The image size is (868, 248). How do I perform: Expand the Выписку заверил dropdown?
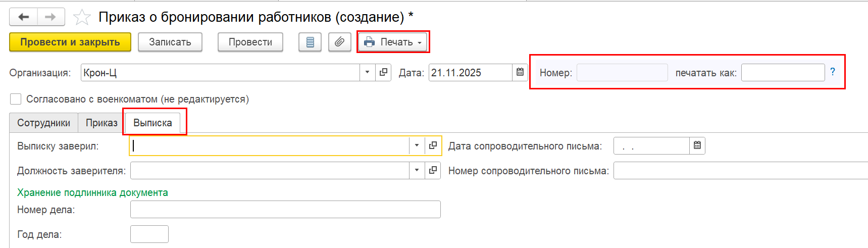pyautogui.click(x=417, y=146)
